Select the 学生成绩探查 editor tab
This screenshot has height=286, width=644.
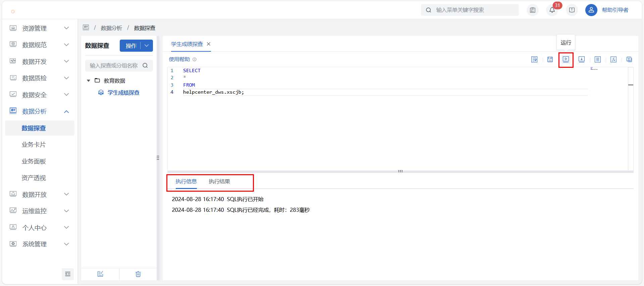tap(187, 44)
